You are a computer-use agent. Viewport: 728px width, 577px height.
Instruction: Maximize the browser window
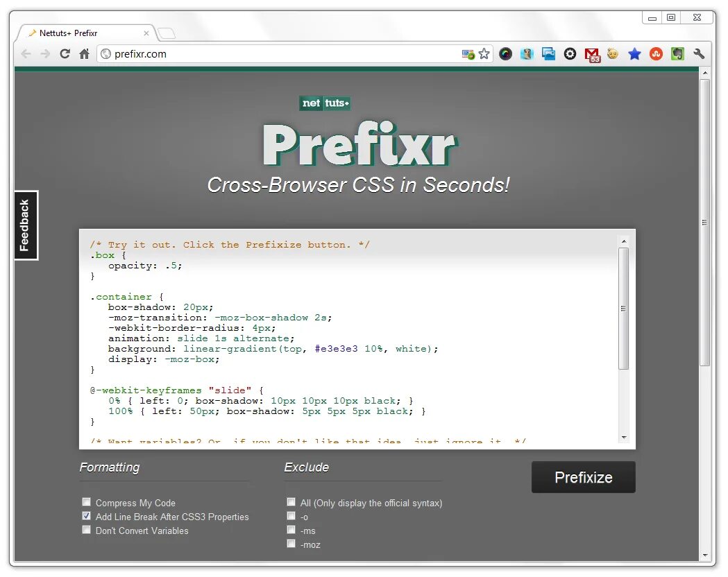pyautogui.click(x=671, y=17)
